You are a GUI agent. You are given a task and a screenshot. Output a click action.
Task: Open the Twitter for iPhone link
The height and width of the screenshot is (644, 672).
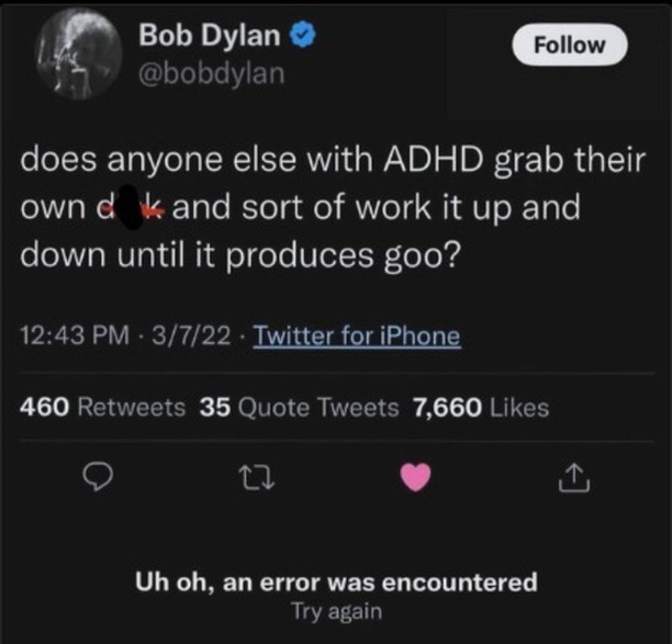pyautogui.click(x=358, y=337)
